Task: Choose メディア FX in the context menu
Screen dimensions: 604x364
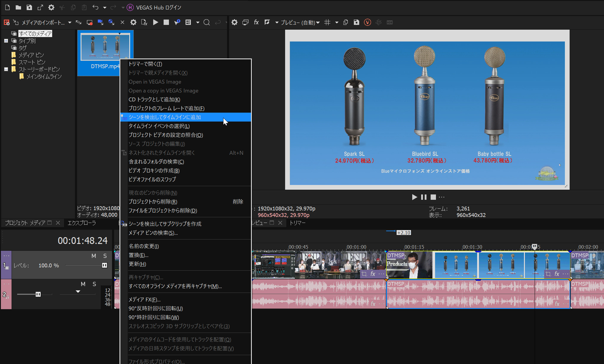Action: point(186,299)
